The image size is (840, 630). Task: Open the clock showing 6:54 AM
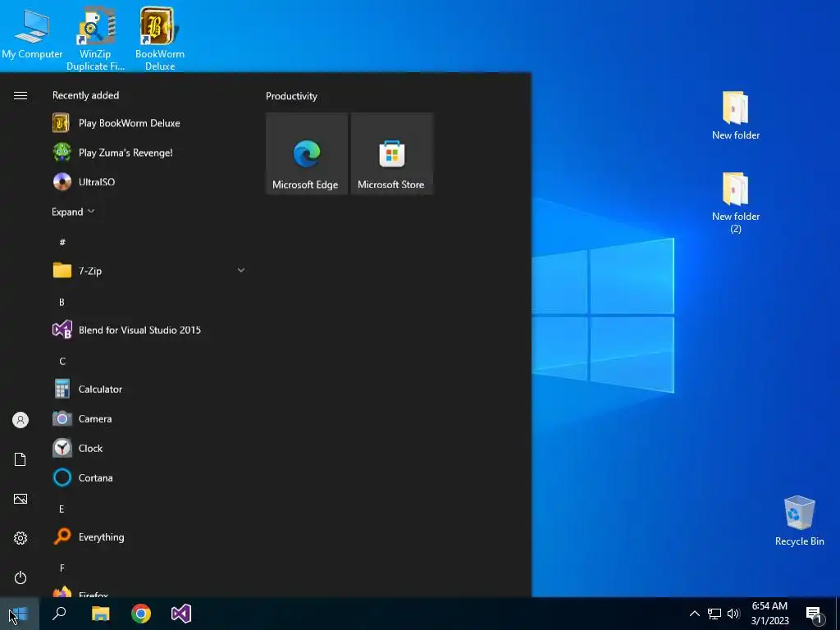click(769, 614)
